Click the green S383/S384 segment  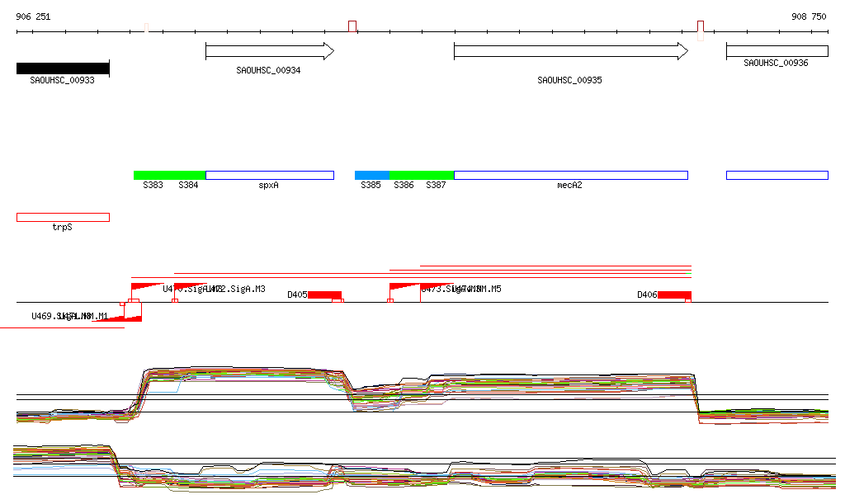tap(169, 175)
